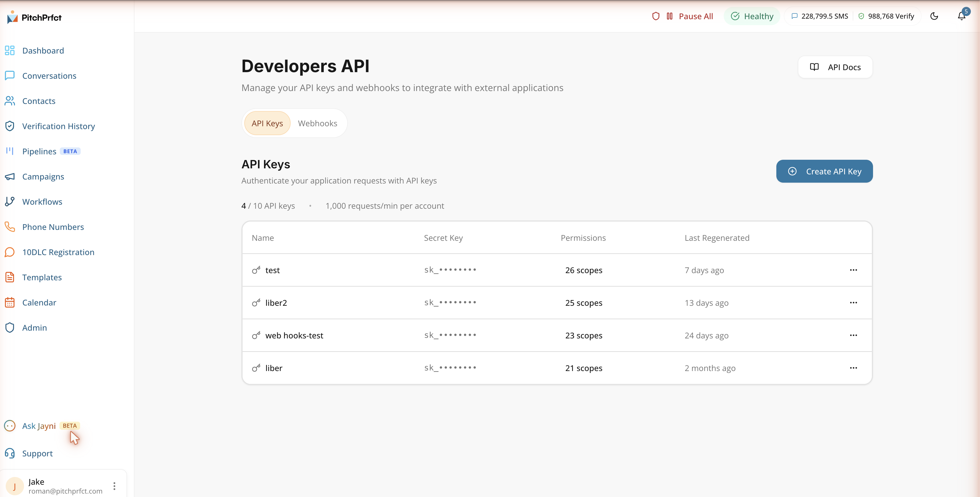Click the Templates document icon
Screen dimensions: 980x497
tap(10, 277)
